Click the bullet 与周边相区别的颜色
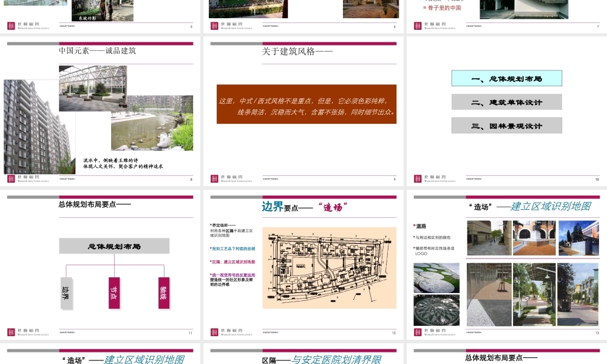Viewport: 607px width, 364px height. [x=433, y=237]
